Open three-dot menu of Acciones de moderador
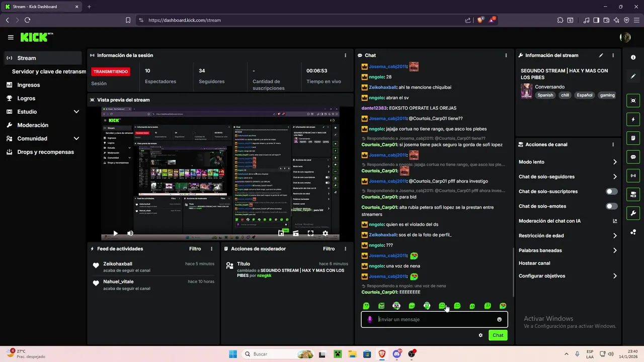 (345, 249)
